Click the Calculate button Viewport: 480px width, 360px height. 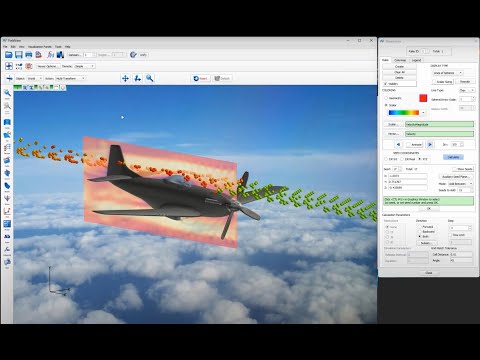coord(453,157)
